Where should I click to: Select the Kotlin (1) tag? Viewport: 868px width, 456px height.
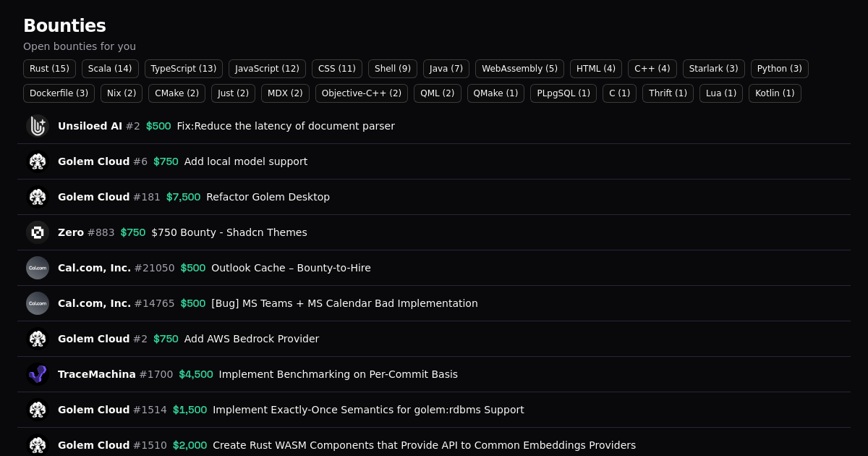775,93
